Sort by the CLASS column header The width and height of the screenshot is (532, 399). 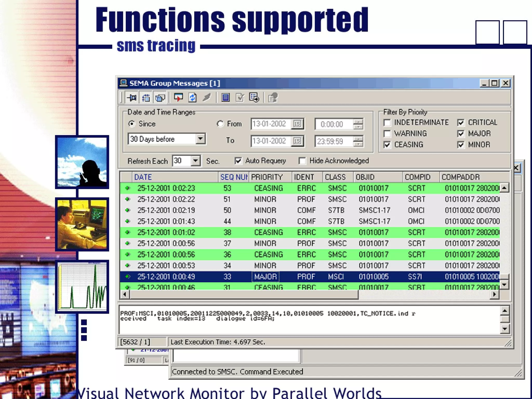(338, 177)
